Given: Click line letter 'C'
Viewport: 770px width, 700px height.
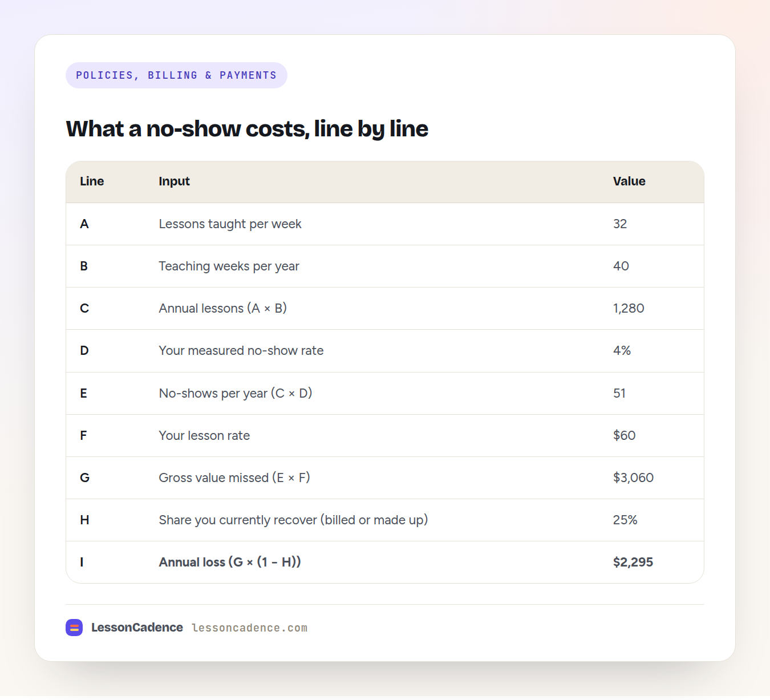Looking at the screenshot, I should (x=84, y=309).
